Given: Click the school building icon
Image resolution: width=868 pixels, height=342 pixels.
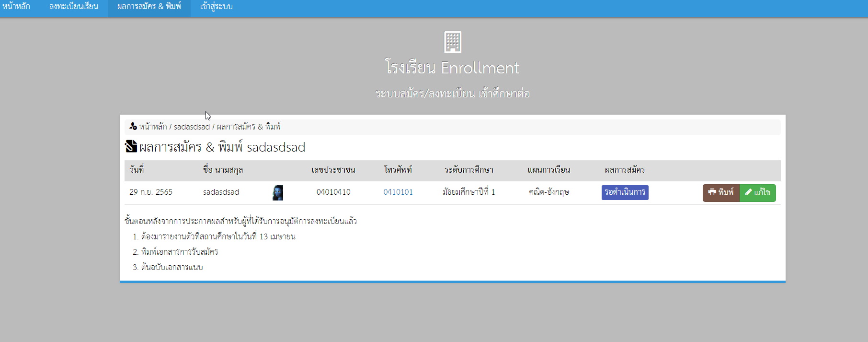Looking at the screenshot, I should [x=453, y=42].
